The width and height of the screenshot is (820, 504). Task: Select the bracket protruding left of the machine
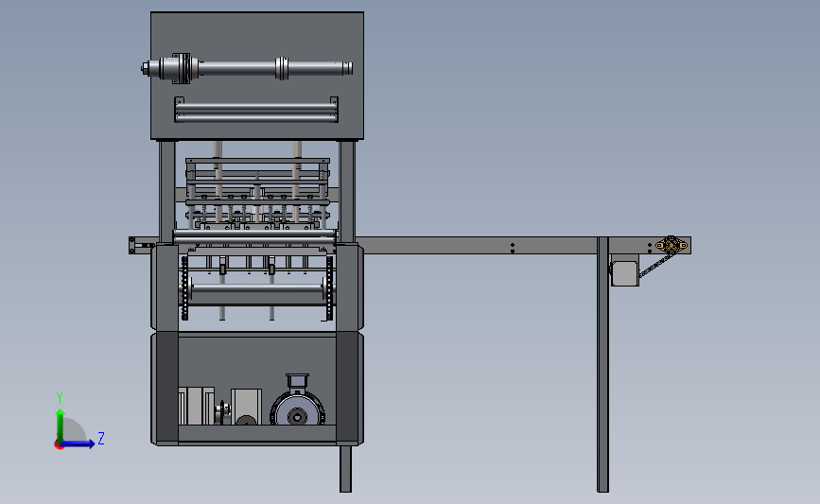click(140, 245)
